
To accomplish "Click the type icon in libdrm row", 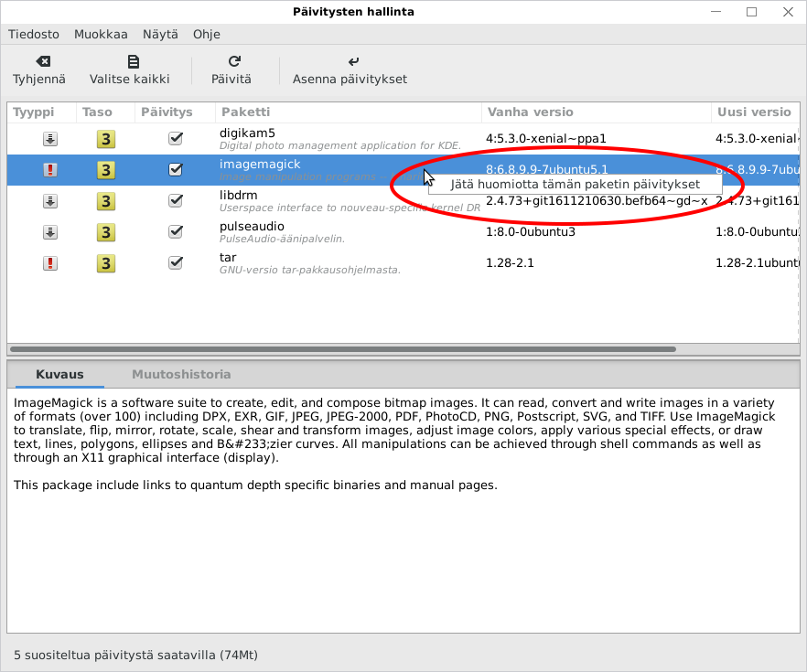I will coord(50,201).
